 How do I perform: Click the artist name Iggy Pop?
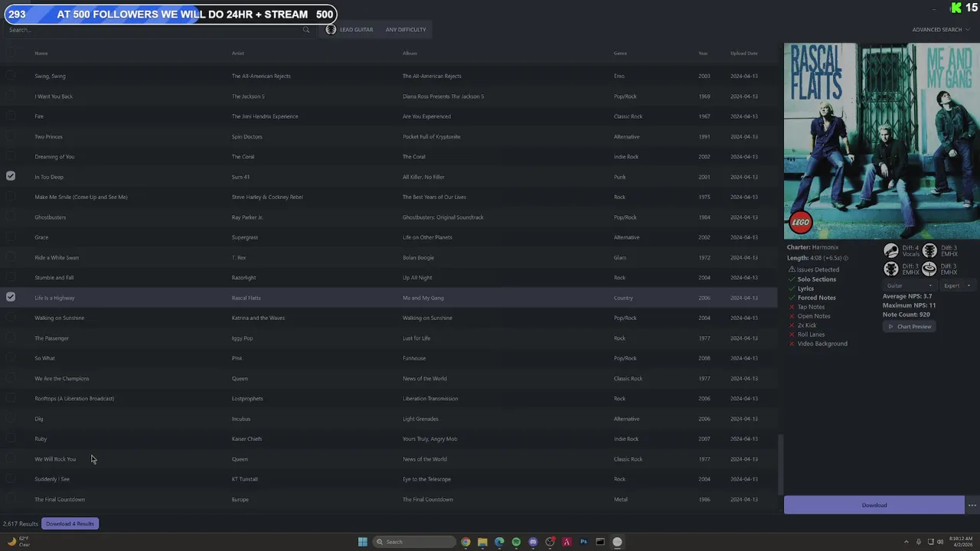coord(242,338)
